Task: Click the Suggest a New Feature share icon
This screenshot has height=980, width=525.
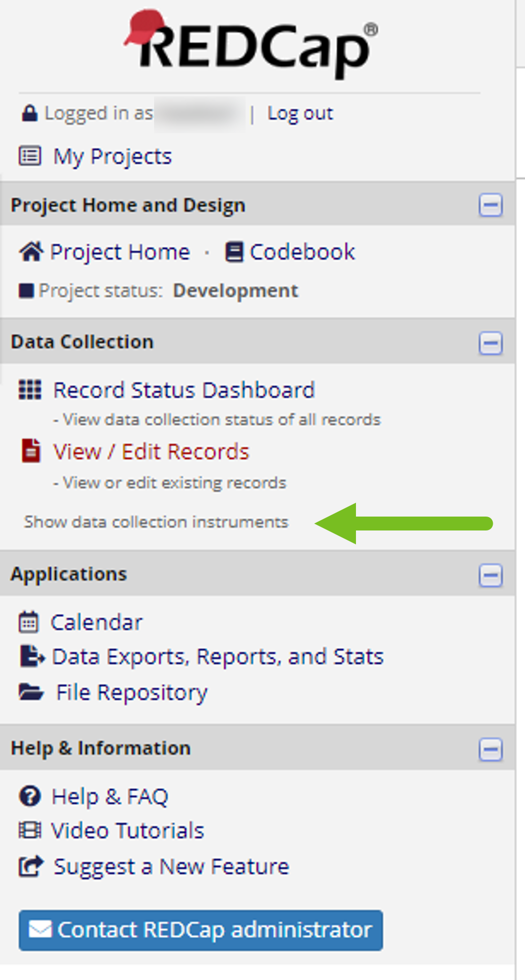Action: point(31,866)
